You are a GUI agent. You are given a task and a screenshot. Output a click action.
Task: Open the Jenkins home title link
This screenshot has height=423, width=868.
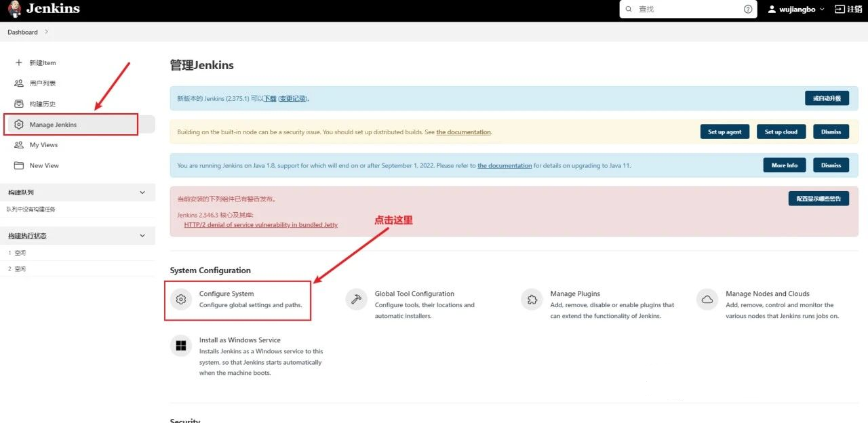click(53, 9)
